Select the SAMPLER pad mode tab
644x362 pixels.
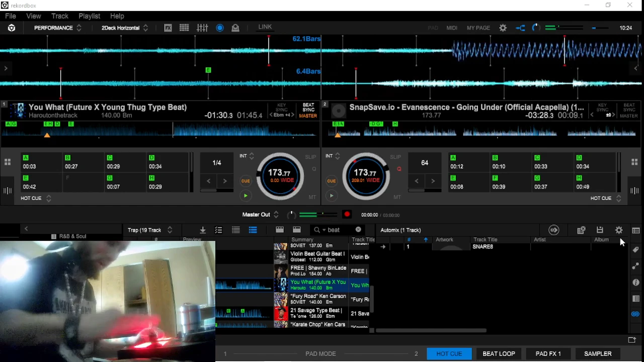coord(598,354)
